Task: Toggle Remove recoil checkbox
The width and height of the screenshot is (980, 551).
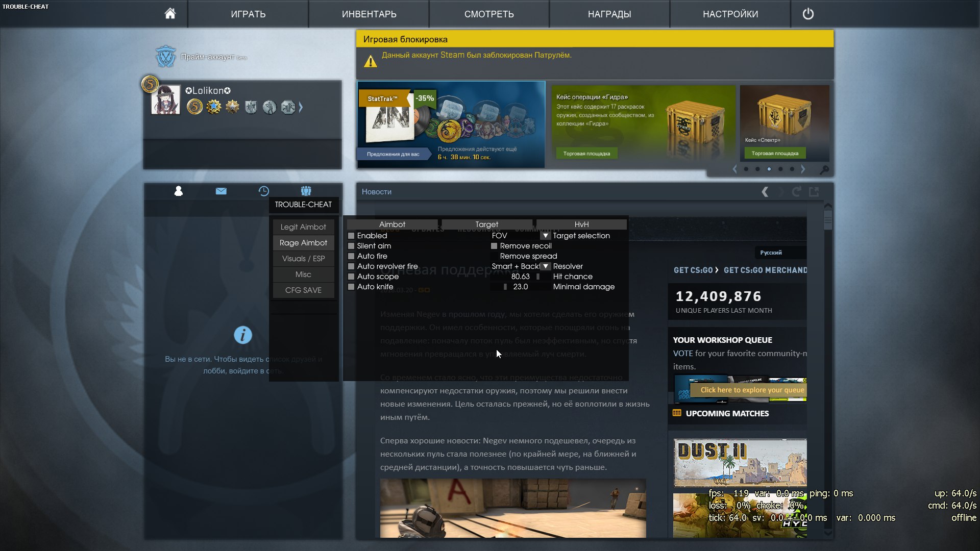Action: tap(494, 246)
